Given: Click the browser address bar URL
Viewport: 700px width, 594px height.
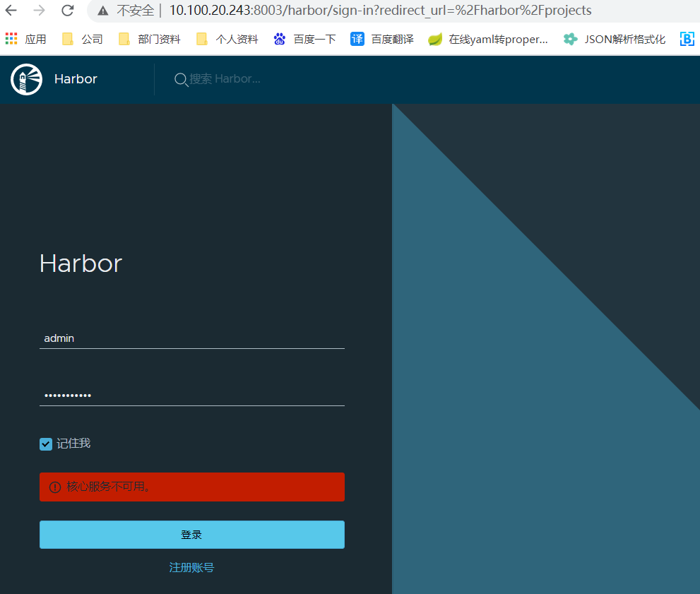Looking at the screenshot, I should click(380, 11).
